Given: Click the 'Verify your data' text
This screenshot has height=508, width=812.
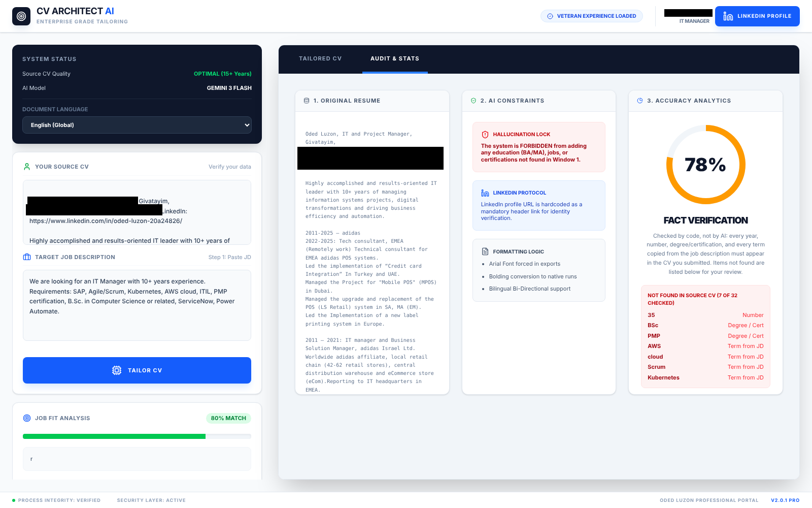Looking at the screenshot, I should (230, 167).
